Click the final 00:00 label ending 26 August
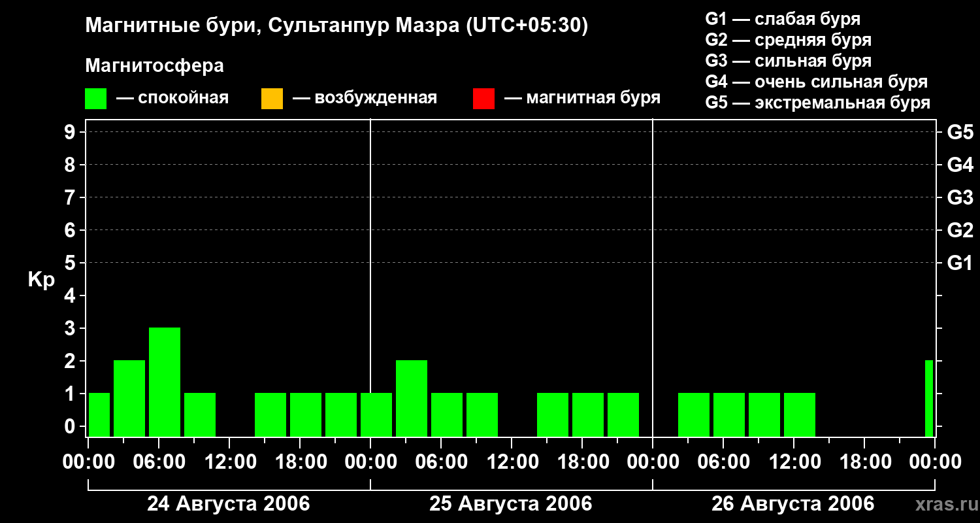The height and width of the screenshot is (523, 980). pos(935,462)
